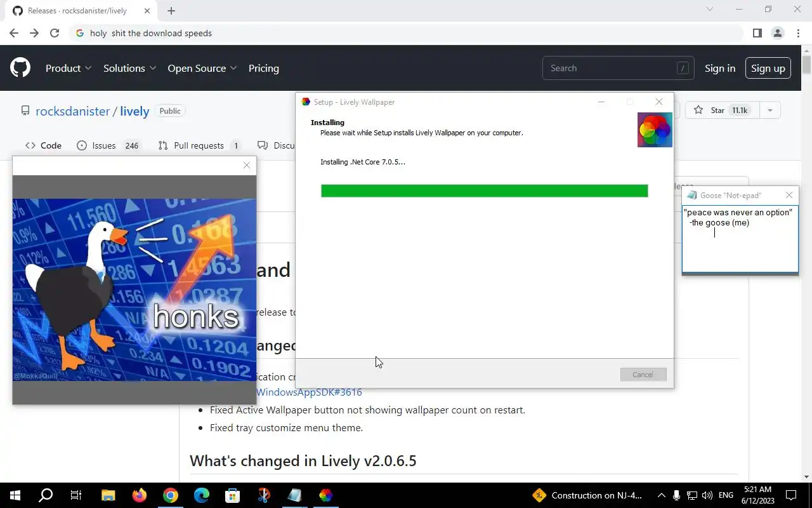Viewport: 812px width, 508px height.
Task: Open Windows taskbar search
Action: 46,495
